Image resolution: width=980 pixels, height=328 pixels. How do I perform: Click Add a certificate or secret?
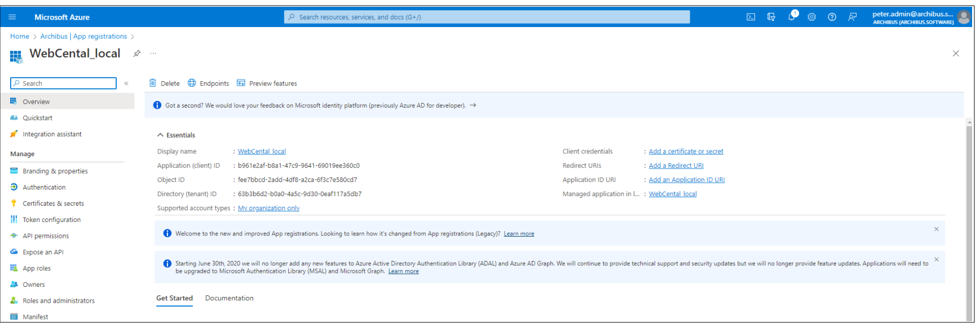[x=686, y=152]
